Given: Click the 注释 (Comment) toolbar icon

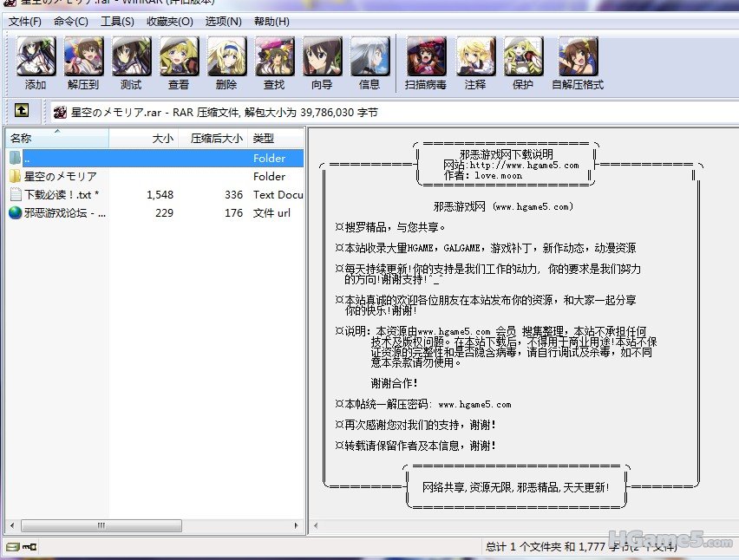Looking at the screenshot, I should click(x=475, y=62).
